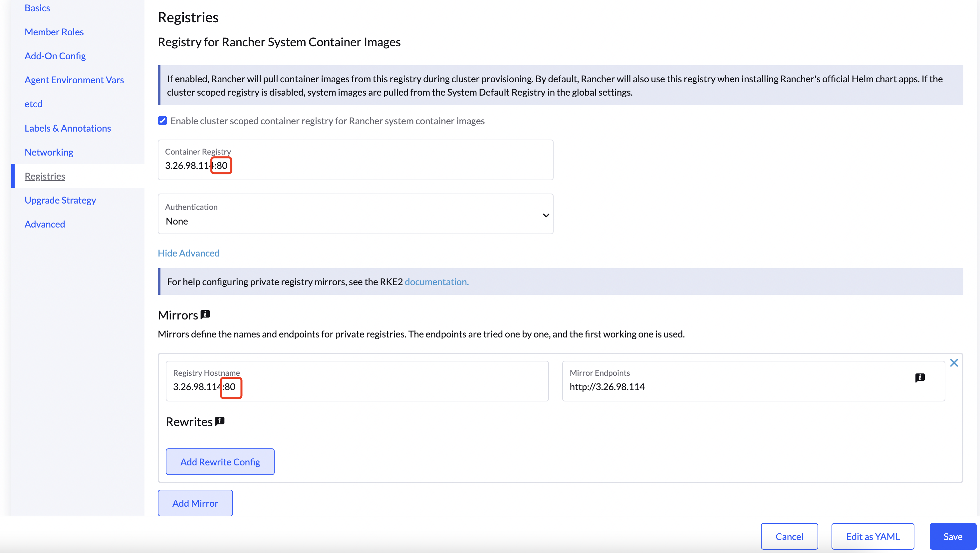
Task: Click the Mirror Endpoints input field
Action: 754,381
